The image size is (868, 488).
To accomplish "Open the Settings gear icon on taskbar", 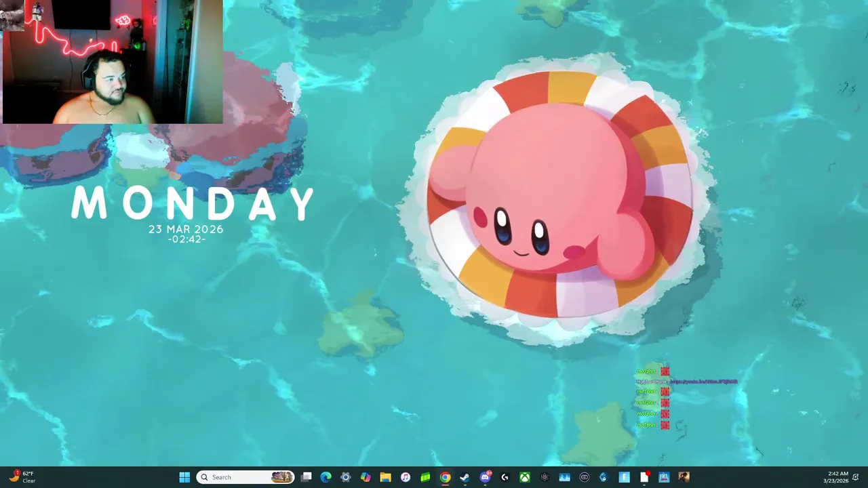I will click(346, 477).
